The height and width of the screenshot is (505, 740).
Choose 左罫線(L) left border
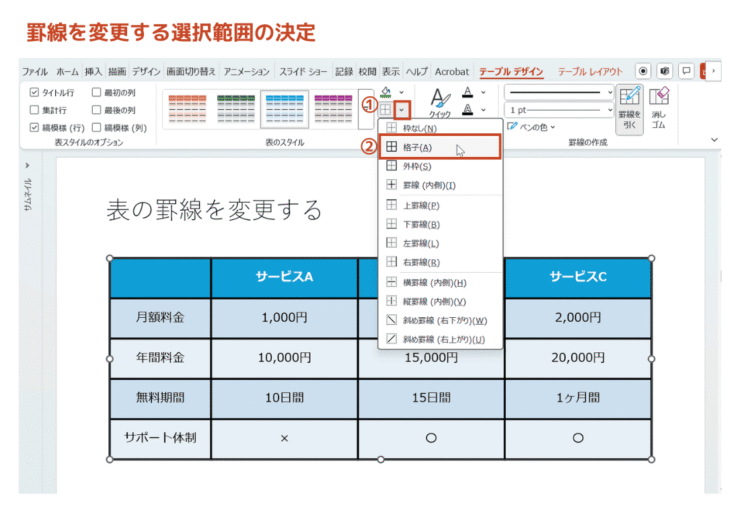[x=439, y=243]
